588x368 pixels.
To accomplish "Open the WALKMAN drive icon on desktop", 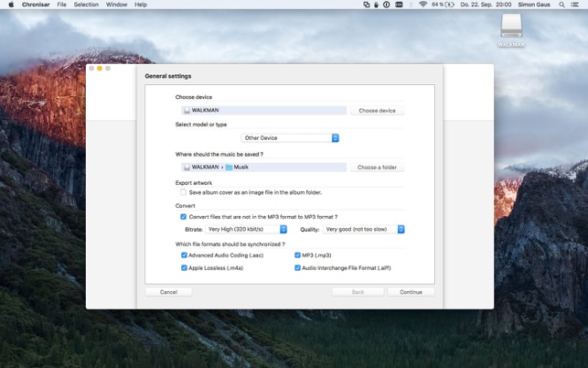I will [x=511, y=27].
